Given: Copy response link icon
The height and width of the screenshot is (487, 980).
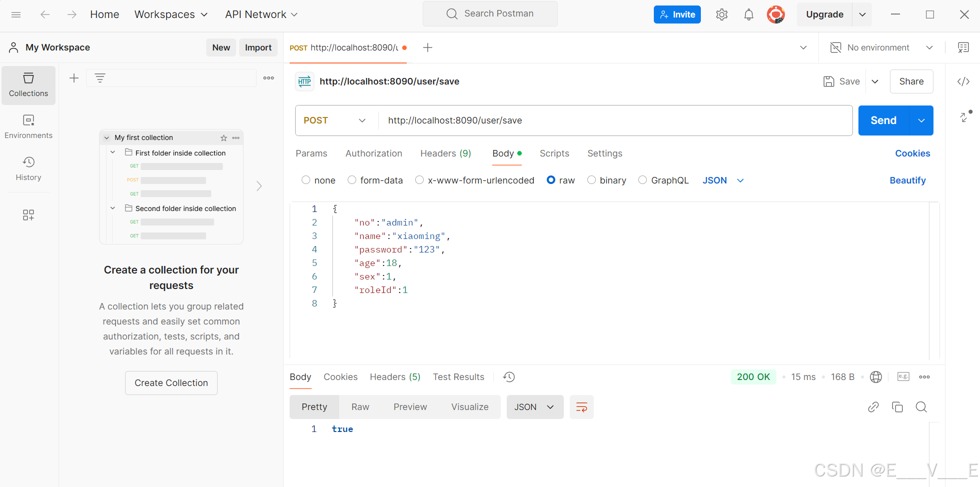Looking at the screenshot, I should [x=873, y=407].
